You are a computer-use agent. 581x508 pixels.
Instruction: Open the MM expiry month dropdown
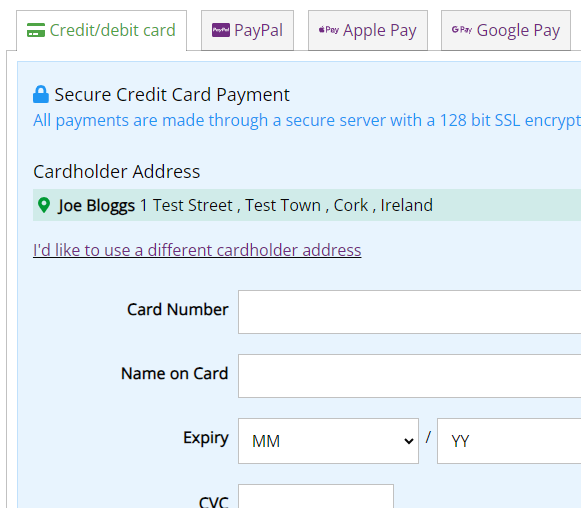coord(328,441)
